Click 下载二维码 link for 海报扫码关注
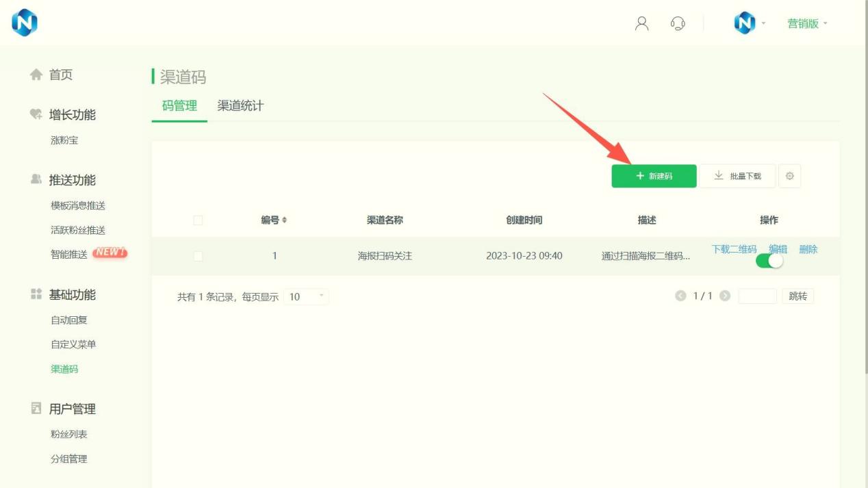 [734, 249]
